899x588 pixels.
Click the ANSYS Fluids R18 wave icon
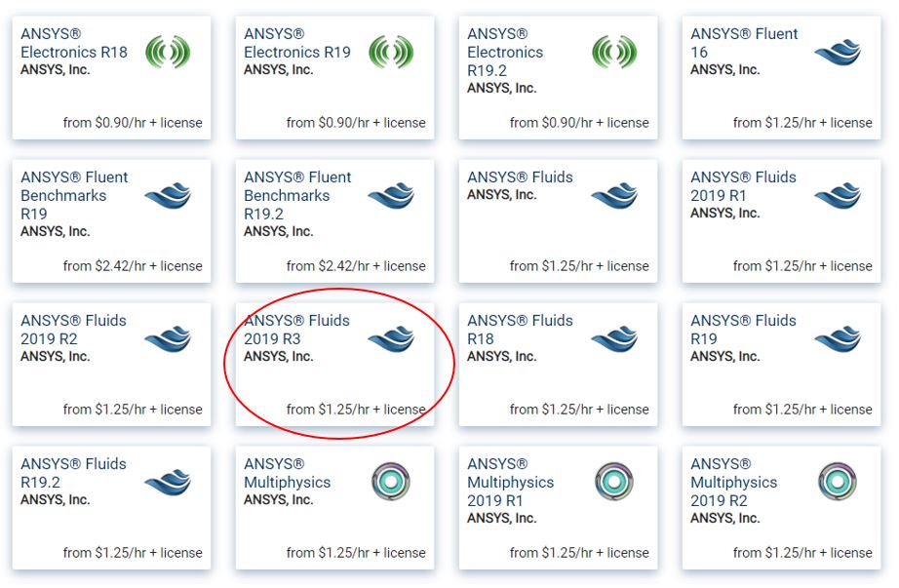(614, 339)
